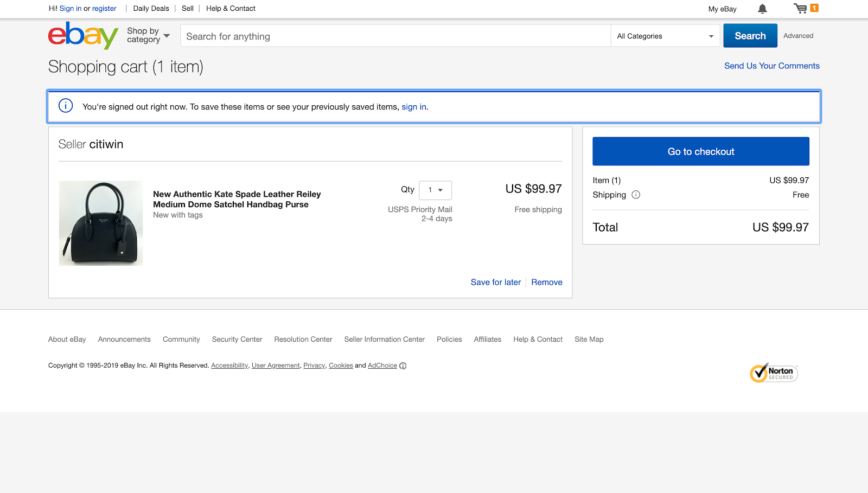
Task: Open the Privacy link
Action: pos(314,366)
